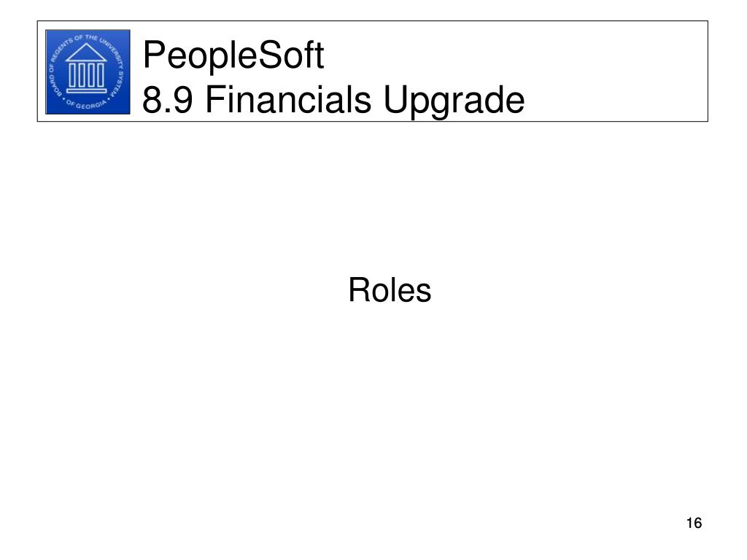The image size is (747, 560).
Task: Select the word "Financials" in title
Action: tap(288, 99)
